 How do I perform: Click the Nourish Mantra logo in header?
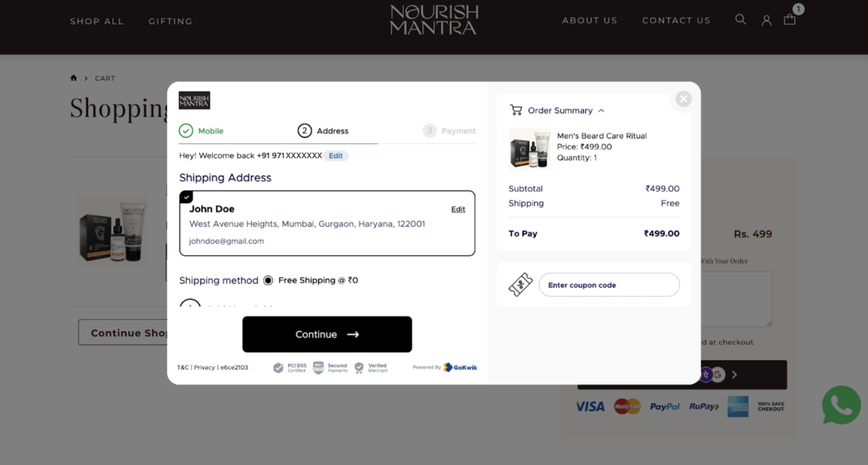tap(434, 20)
